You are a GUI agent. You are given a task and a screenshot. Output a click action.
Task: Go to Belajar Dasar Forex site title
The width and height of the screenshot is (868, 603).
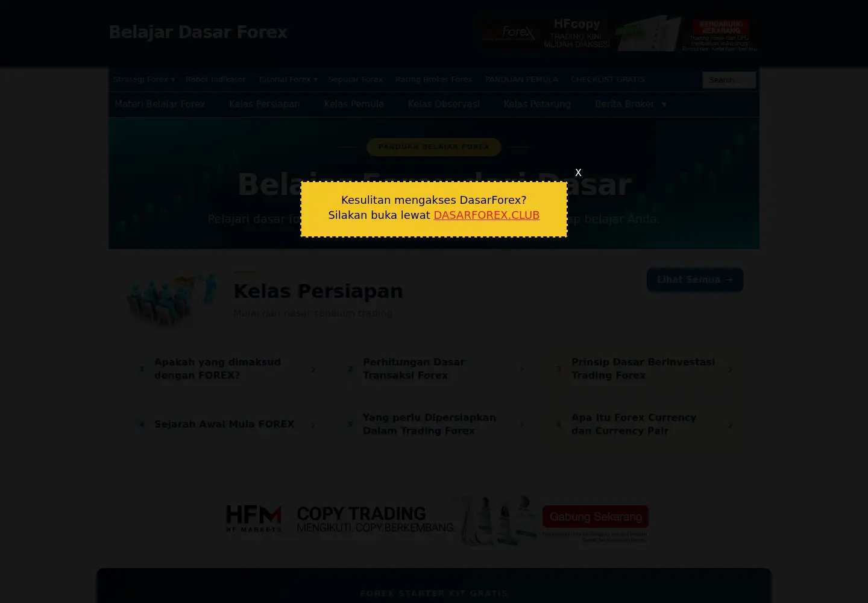(x=198, y=33)
